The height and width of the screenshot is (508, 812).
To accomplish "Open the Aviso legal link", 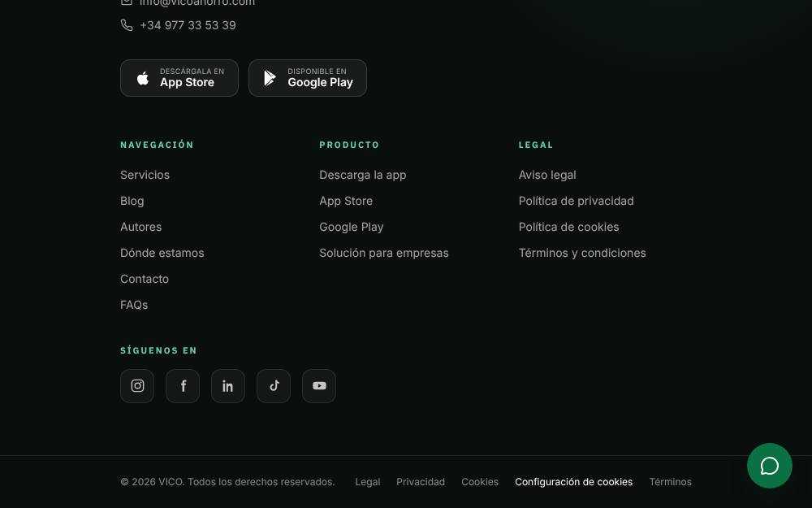I will 547,175.
